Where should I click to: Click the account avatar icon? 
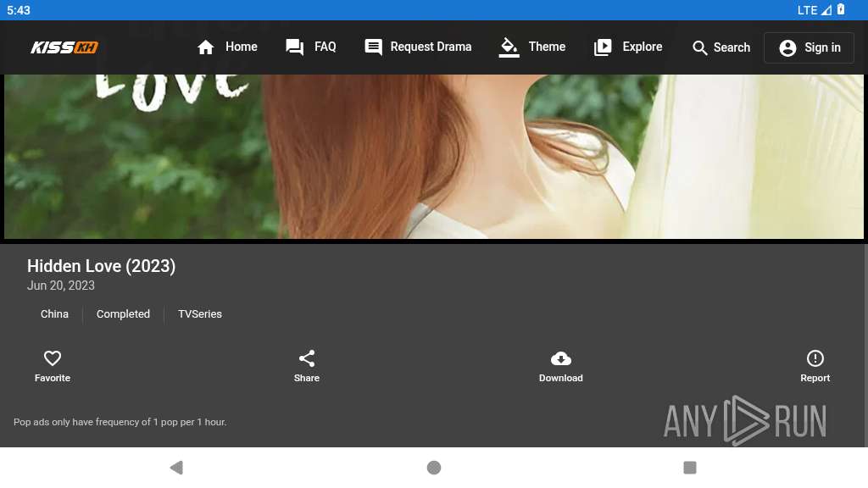[787, 48]
